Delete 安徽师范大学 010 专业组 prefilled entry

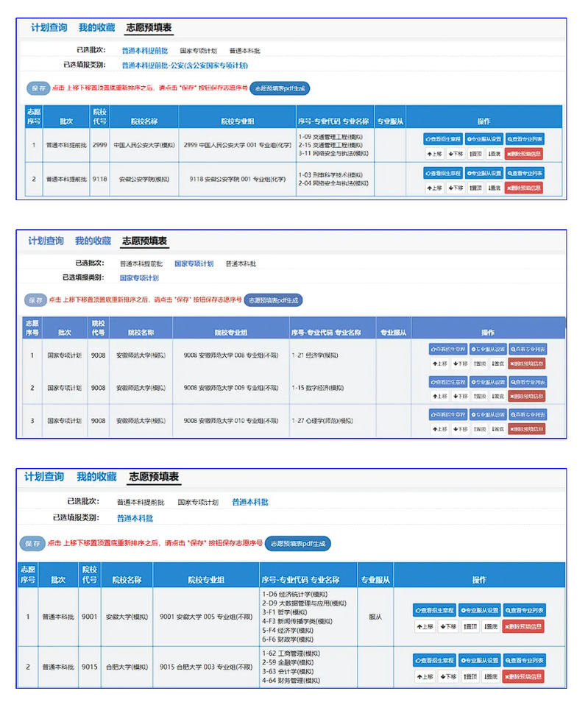[526, 429]
